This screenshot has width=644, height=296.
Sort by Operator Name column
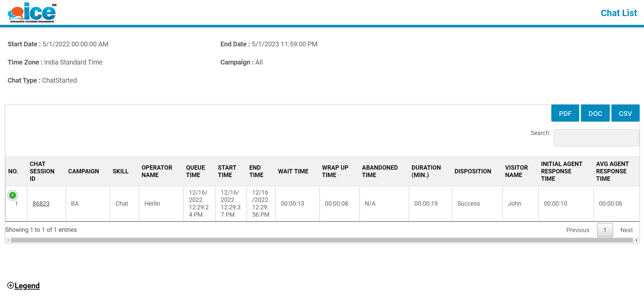[x=157, y=171]
